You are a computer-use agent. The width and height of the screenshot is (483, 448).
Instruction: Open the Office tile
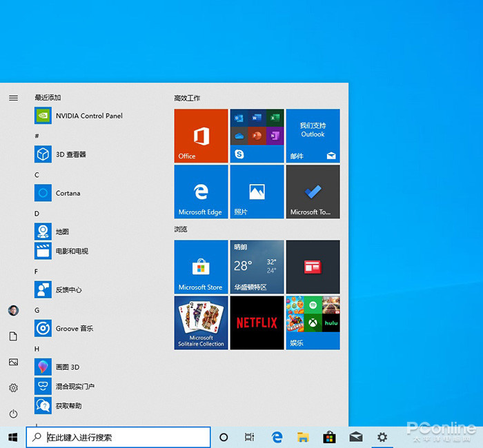(201, 136)
